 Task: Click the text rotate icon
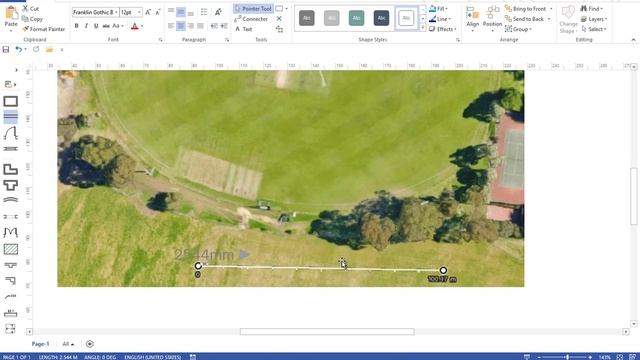(x=218, y=11)
